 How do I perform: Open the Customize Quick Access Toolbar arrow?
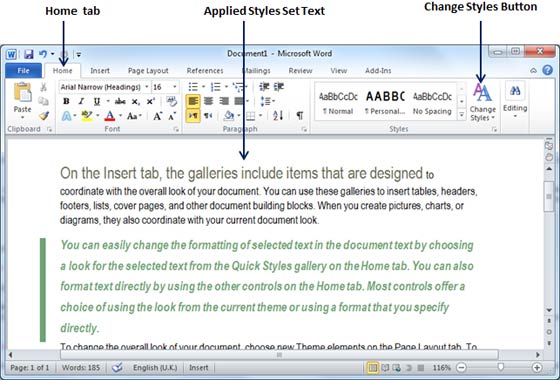click(79, 55)
